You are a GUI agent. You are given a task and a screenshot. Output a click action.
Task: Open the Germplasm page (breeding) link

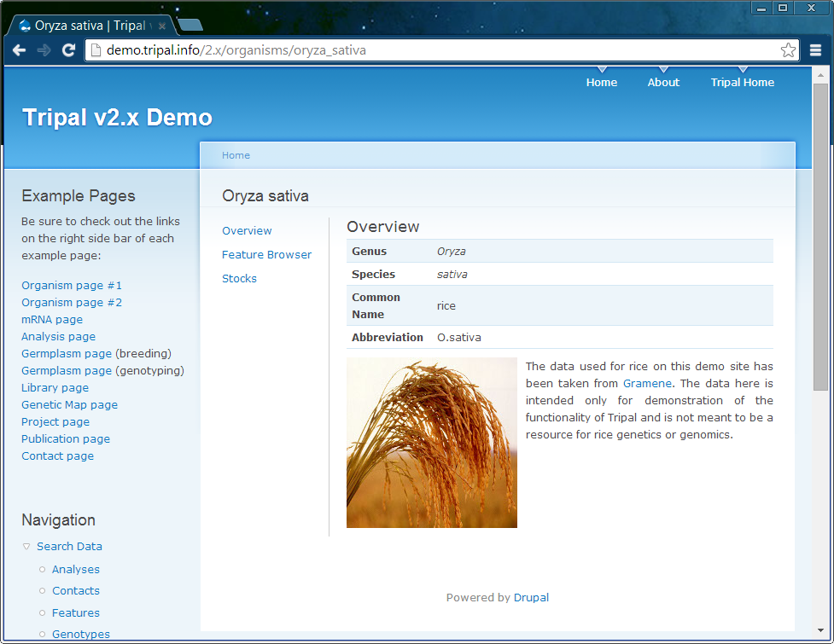[67, 353]
